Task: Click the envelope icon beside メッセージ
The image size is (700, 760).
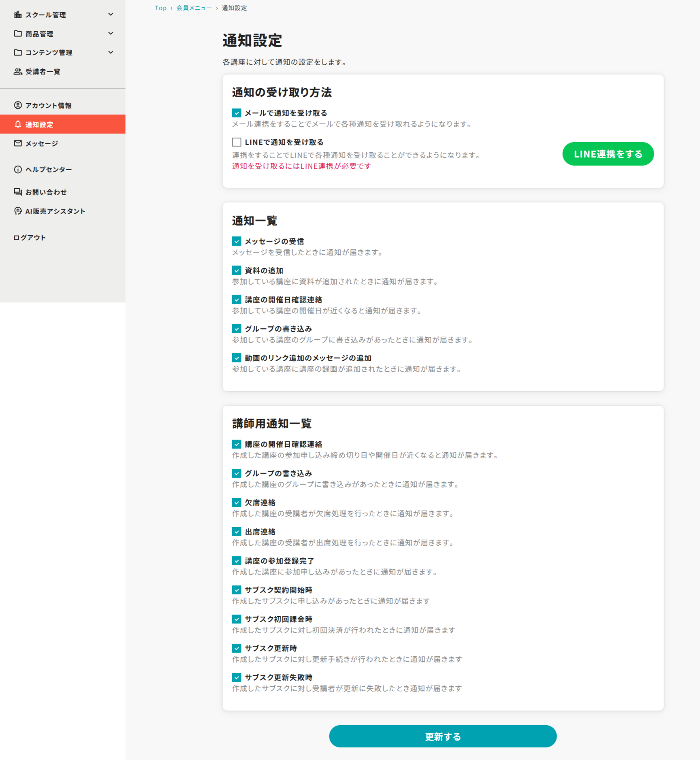Action: [18, 143]
